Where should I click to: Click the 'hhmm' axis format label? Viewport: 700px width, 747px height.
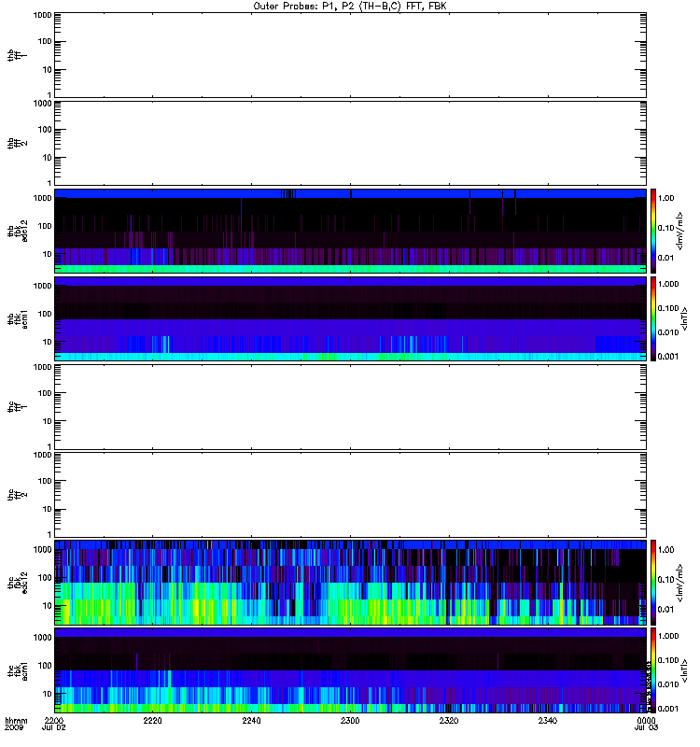(16, 720)
